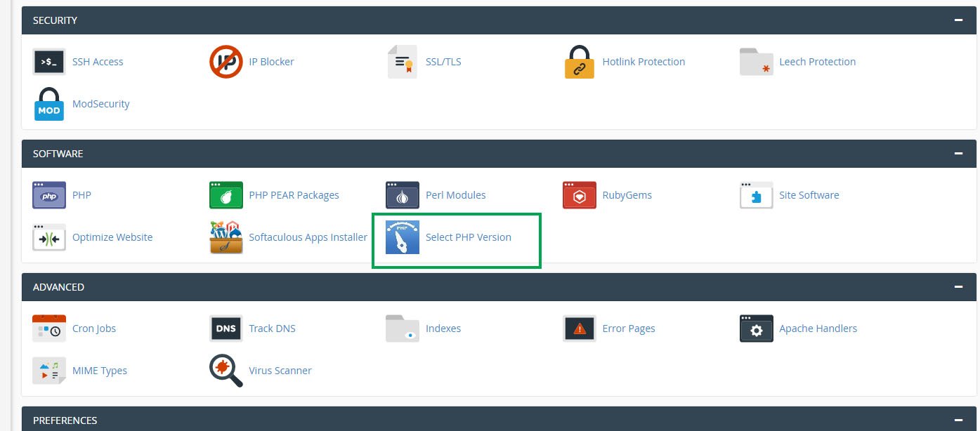Collapse the Software section
Screen dimensions: 980x431
[958, 154]
